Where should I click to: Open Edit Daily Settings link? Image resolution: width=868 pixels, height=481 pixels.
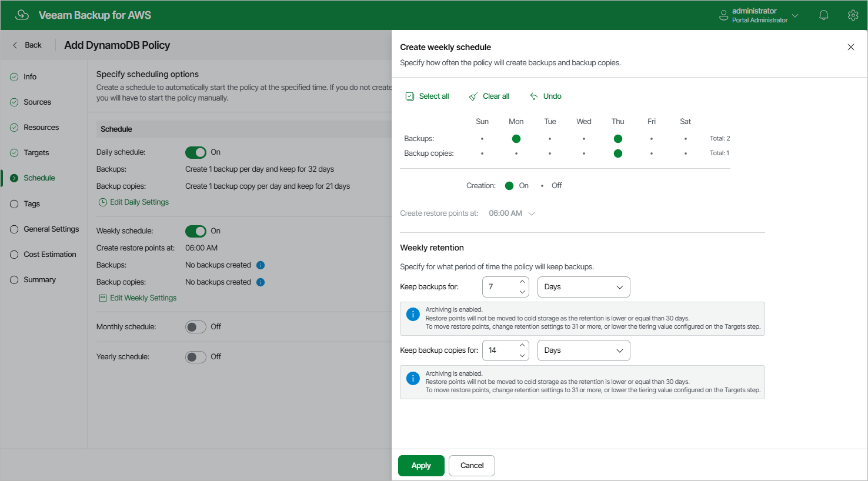click(139, 202)
